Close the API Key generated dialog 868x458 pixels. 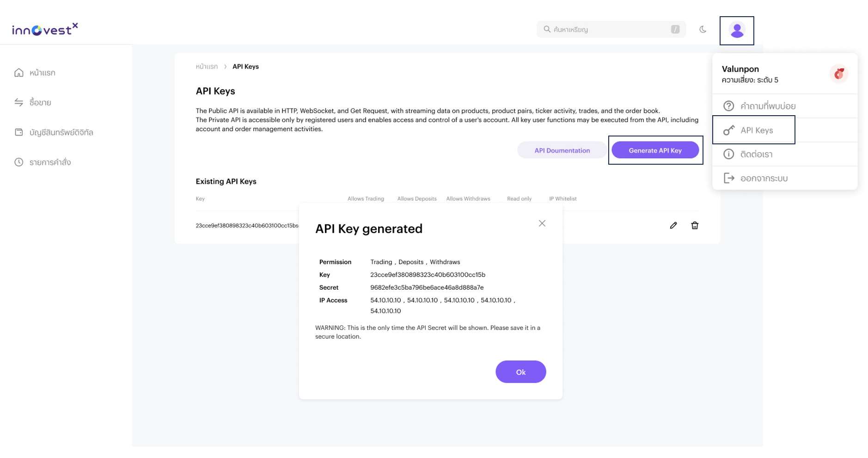[x=542, y=223]
